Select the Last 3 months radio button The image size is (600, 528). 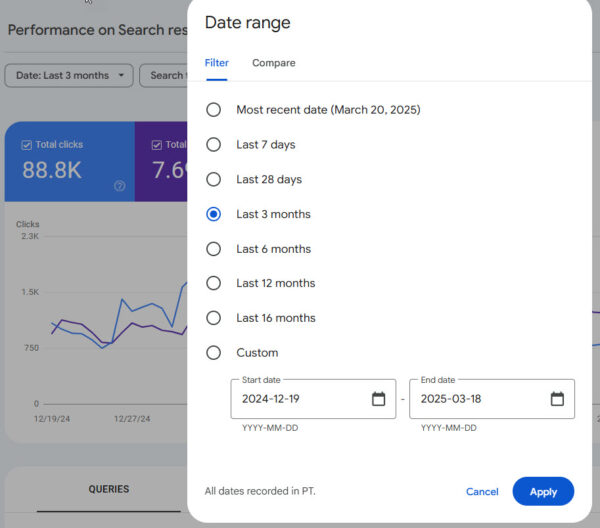(x=214, y=214)
